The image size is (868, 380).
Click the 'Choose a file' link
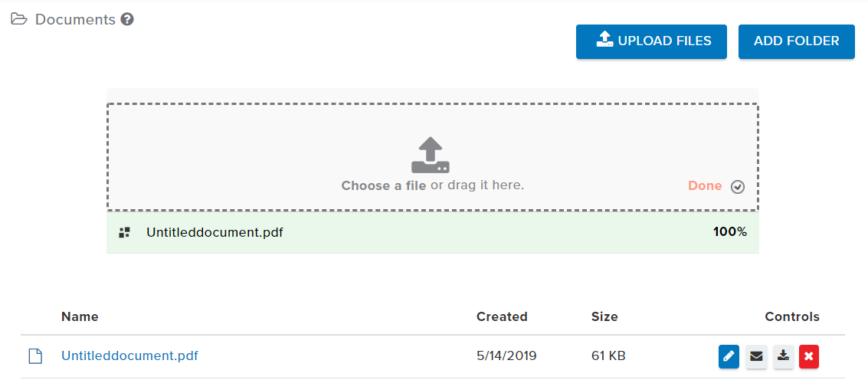tap(384, 185)
